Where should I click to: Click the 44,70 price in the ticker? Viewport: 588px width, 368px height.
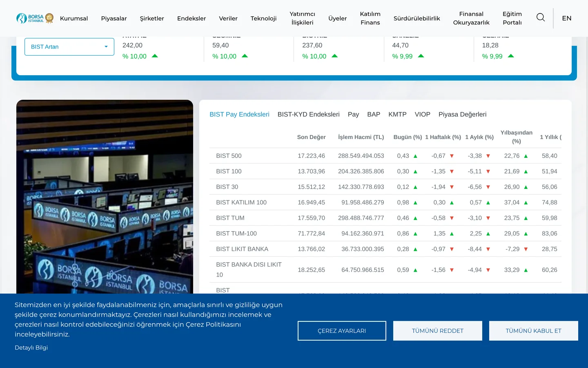click(x=400, y=45)
